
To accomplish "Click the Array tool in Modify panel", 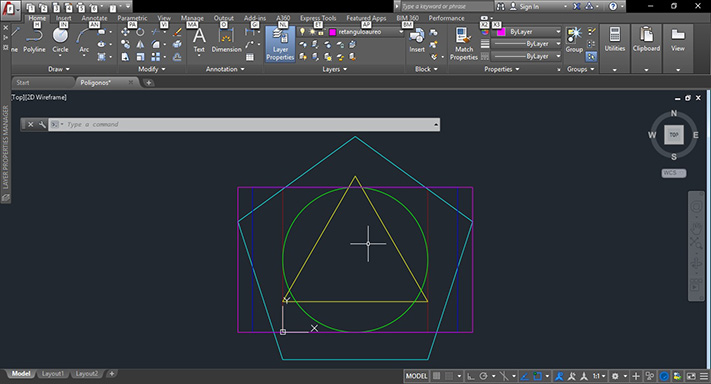I will coord(156,57).
